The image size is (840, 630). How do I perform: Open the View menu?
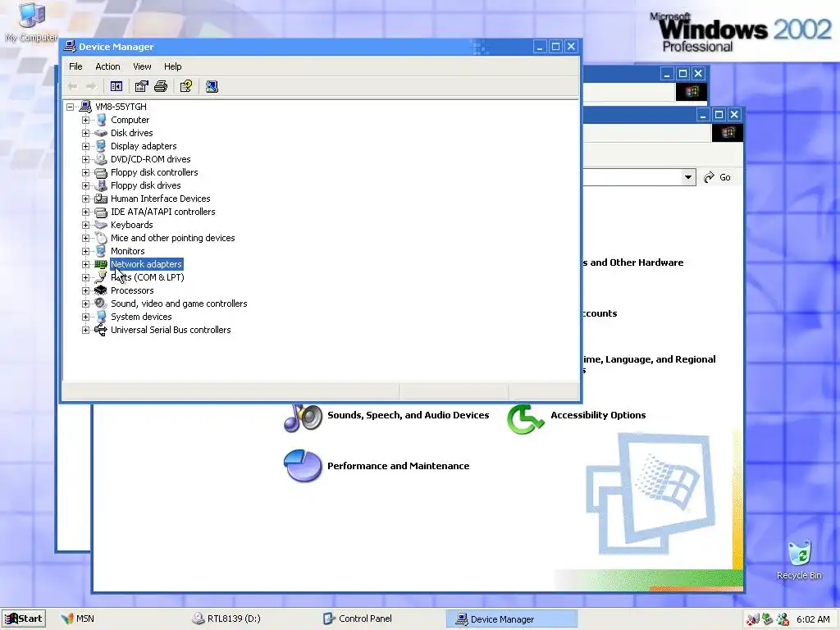(142, 66)
